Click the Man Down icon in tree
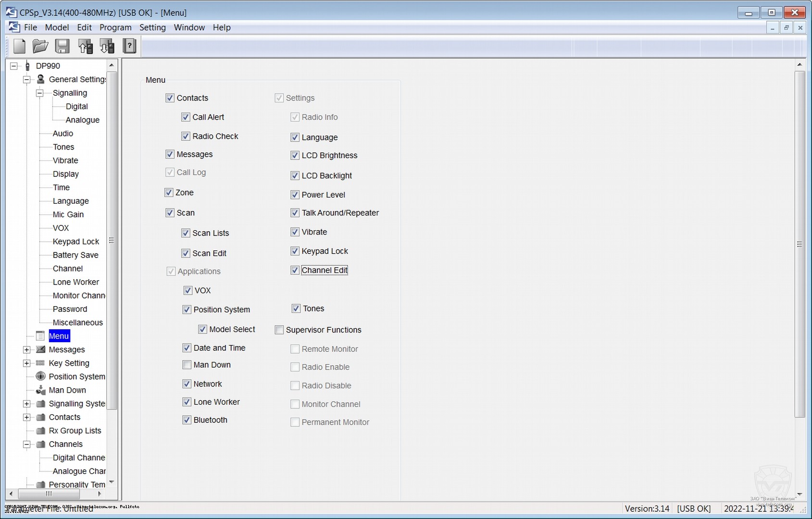Screen dimensions: 812x519 (x=41, y=390)
